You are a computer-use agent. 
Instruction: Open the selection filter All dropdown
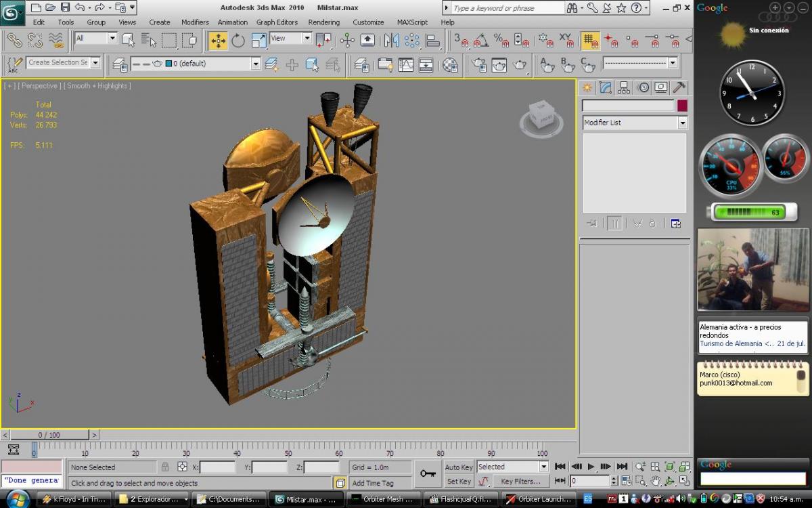click(95, 39)
